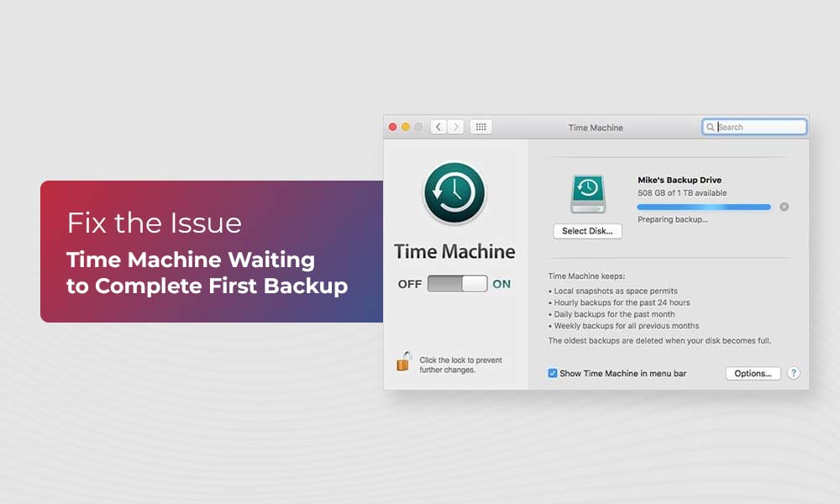Toggle the Time Machine OFF/ON switch
This screenshot has width=840, height=504.
tap(457, 284)
